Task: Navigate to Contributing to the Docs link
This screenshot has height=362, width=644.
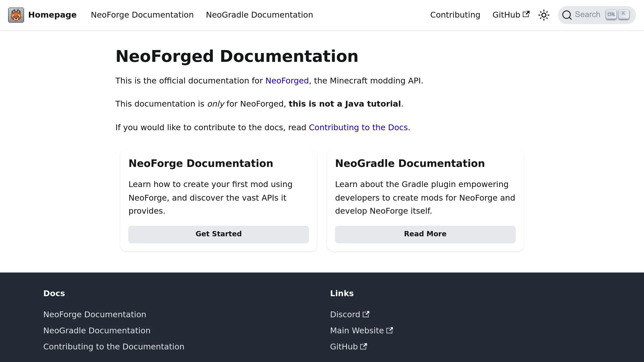Action: coord(358,127)
